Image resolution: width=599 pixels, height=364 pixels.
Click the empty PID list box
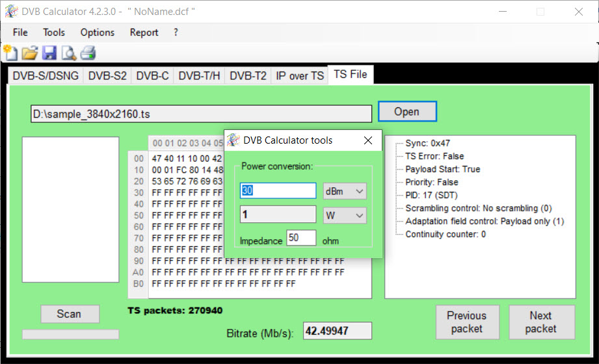click(71, 210)
